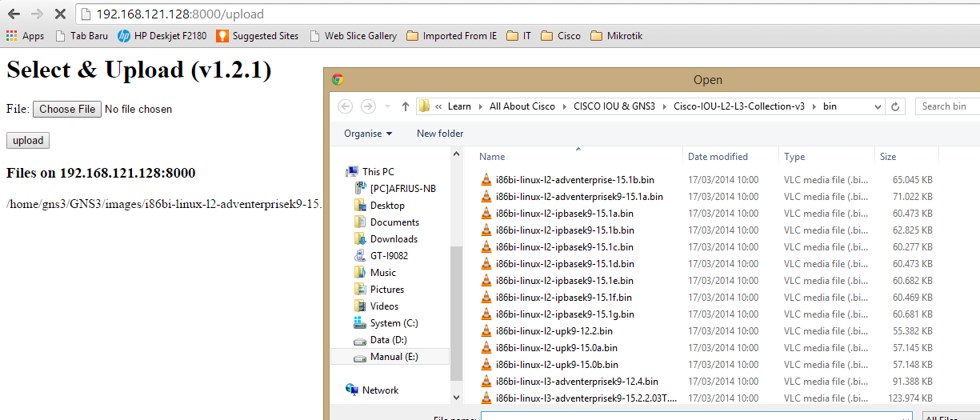
Task: Select file i86bi-linux-l2-ipbasek9-15.1b.bin
Action: [x=565, y=230]
